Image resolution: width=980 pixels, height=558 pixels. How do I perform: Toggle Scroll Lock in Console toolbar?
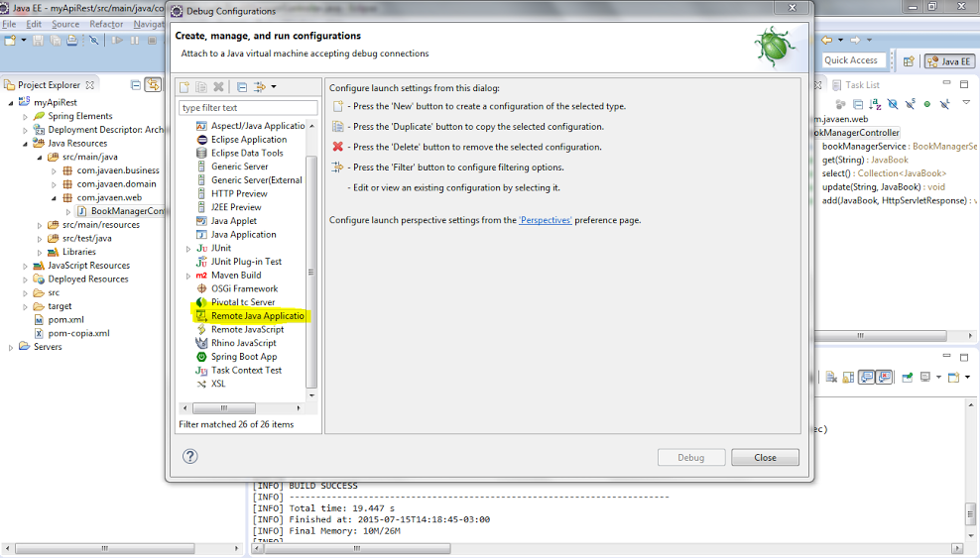(x=848, y=377)
